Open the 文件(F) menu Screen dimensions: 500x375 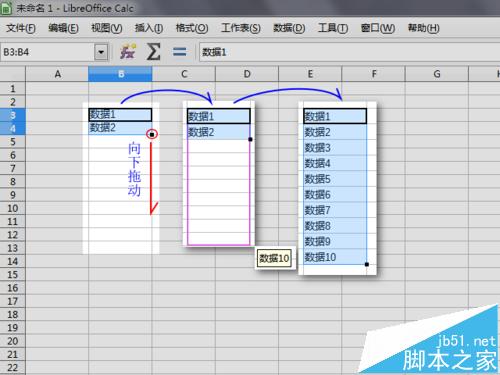pyautogui.click(x=21, y=28)
